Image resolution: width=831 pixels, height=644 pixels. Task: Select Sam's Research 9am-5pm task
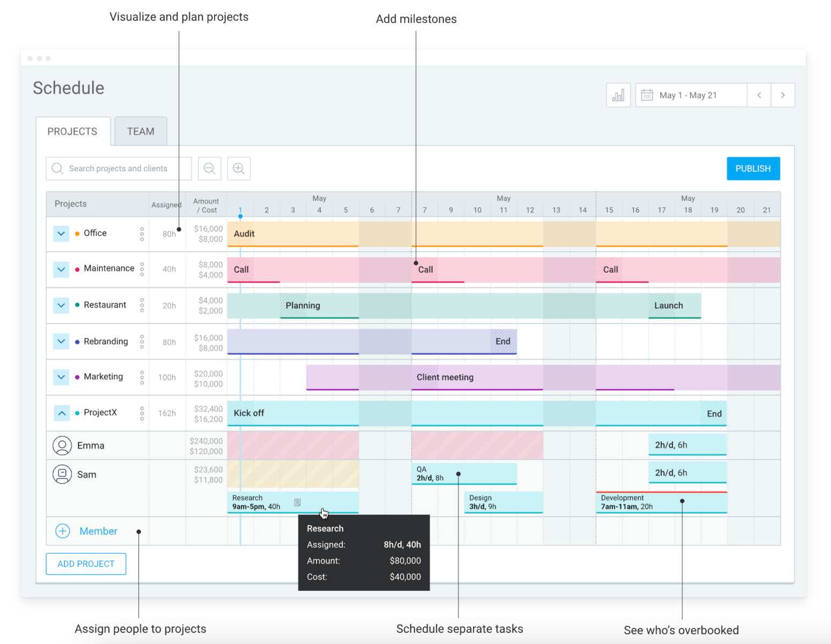tap(293, 502)
